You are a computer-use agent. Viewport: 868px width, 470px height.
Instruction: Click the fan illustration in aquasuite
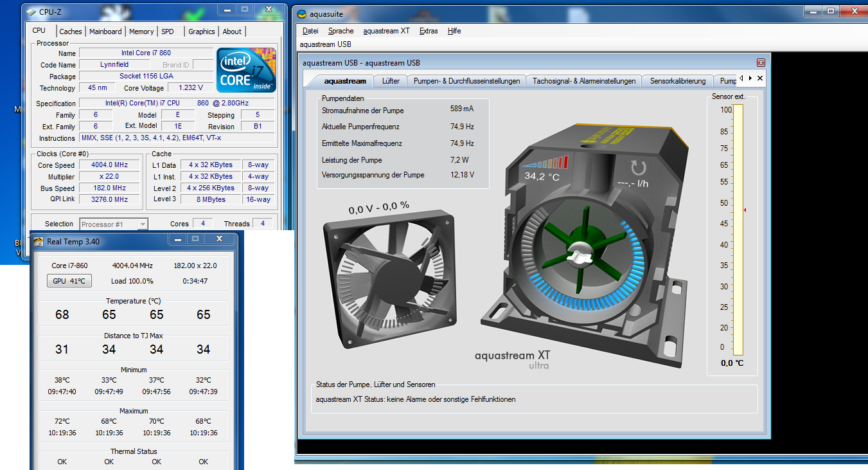click(x=391, y=279)
